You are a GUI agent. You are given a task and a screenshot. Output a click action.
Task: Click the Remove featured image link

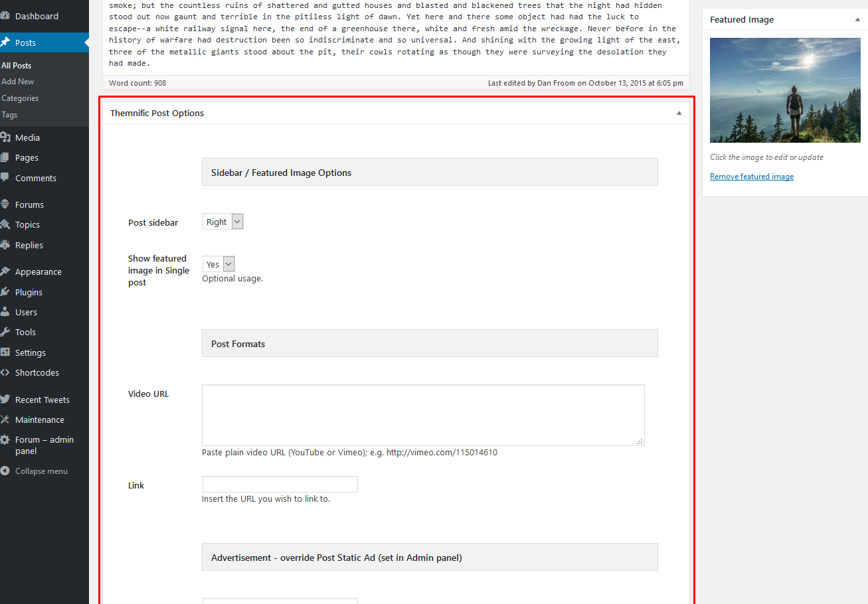tap(751, 177)
